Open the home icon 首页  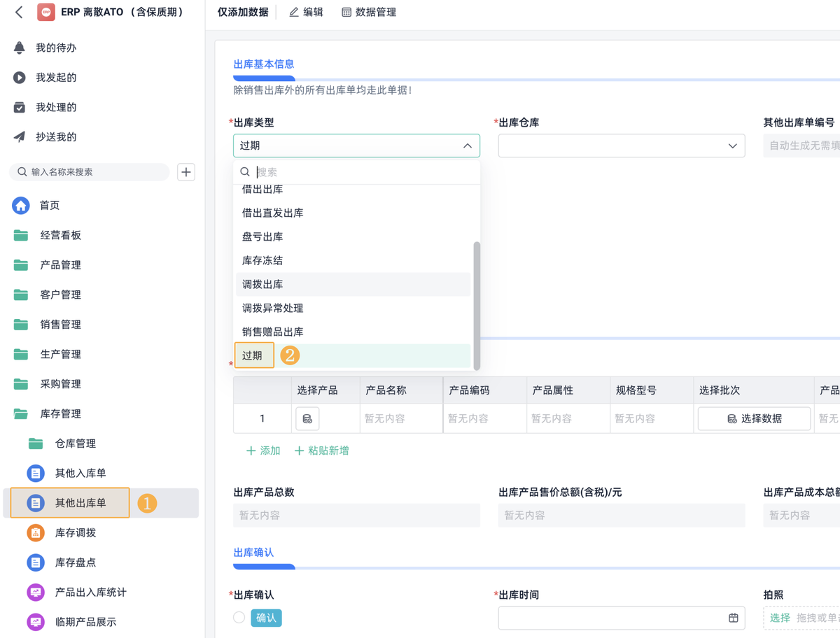point(21,206)
